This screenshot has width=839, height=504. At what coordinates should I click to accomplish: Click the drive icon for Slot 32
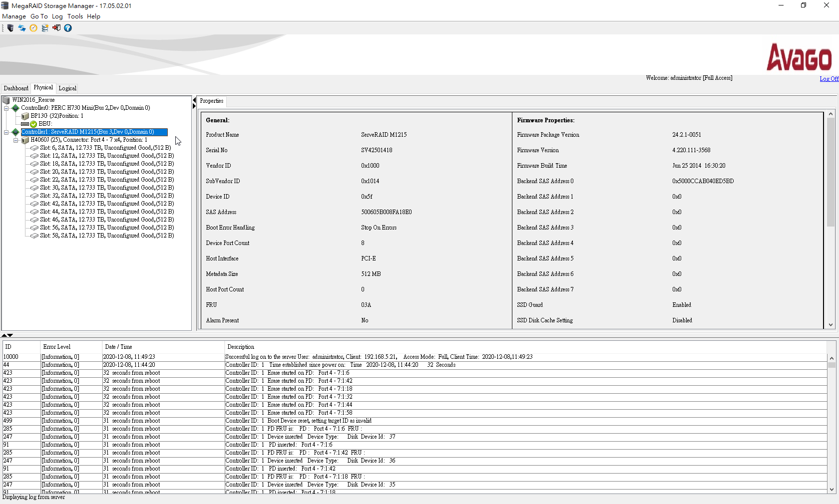click(x=34, y=196)
